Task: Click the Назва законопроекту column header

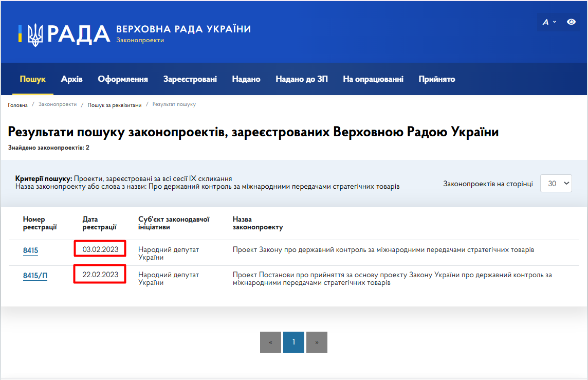Action: (x=258, y=223)
